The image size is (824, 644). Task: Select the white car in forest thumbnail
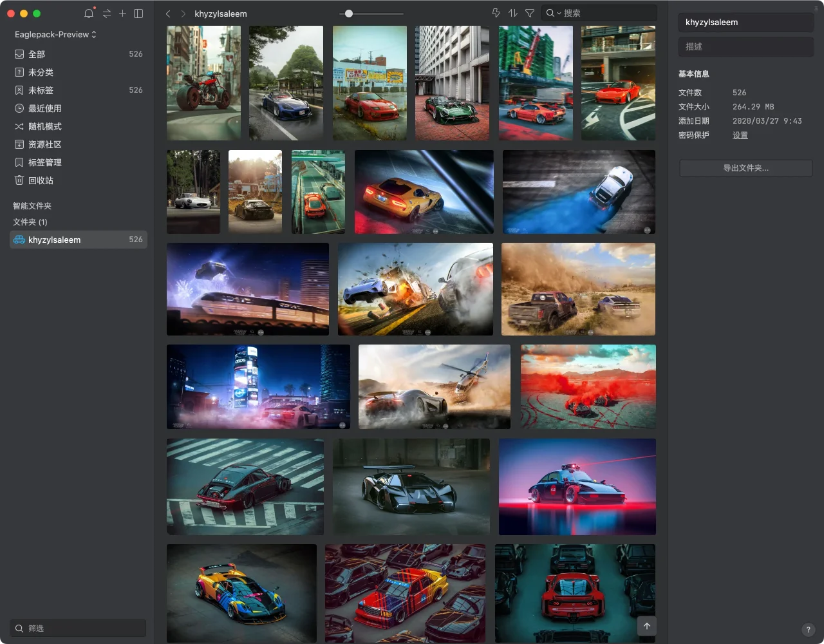pos(193,192)
